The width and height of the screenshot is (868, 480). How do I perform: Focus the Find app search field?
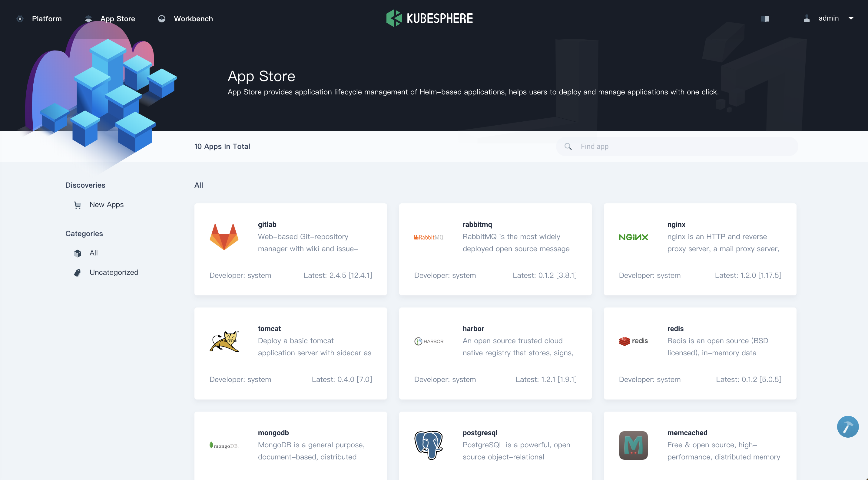coord(677,146)
